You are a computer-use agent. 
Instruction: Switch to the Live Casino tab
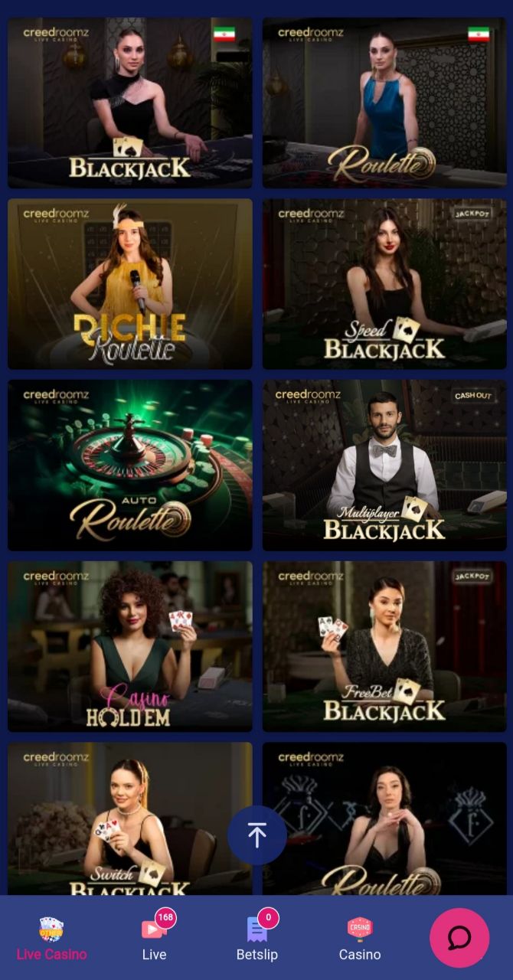[51, 954]
